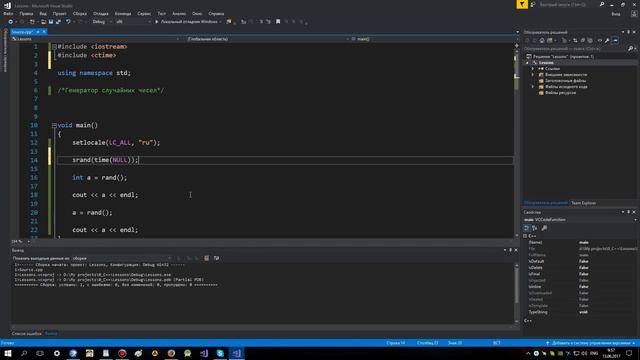
Task: Click the red record icon on taskbar
Action: 122,353
